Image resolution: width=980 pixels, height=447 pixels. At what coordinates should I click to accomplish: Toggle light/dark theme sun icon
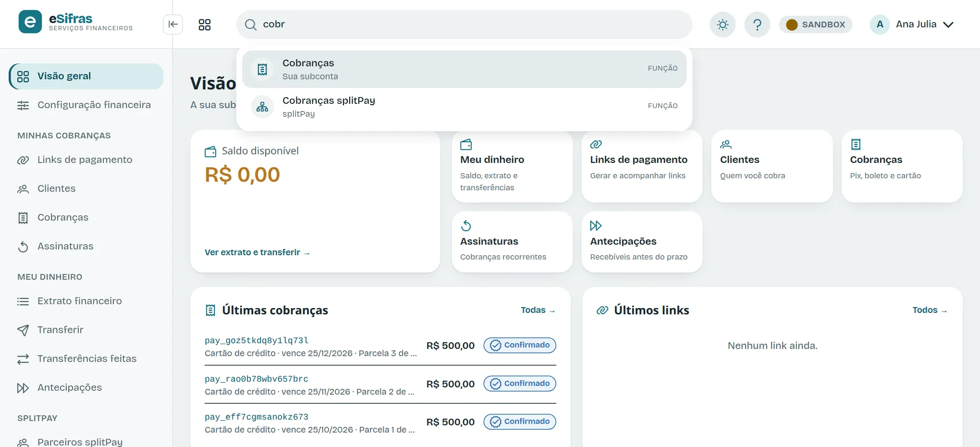pyautogui.click(x=723, y=25)
